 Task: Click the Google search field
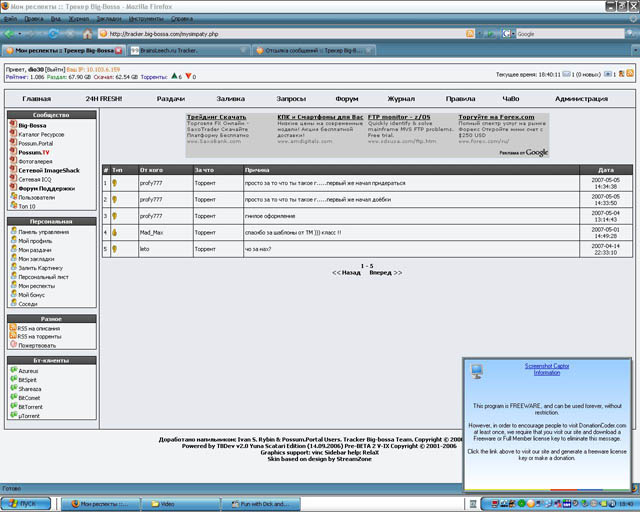tap(569, 34)
